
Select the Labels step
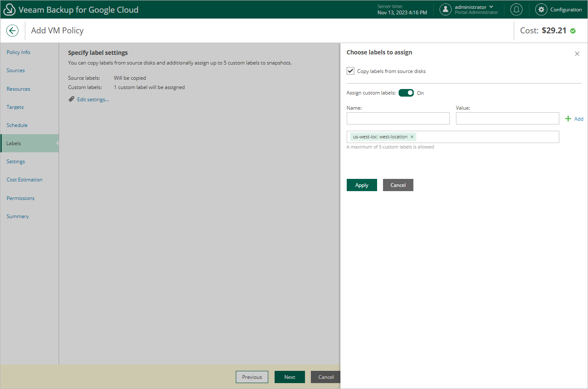tap(30, 143)
